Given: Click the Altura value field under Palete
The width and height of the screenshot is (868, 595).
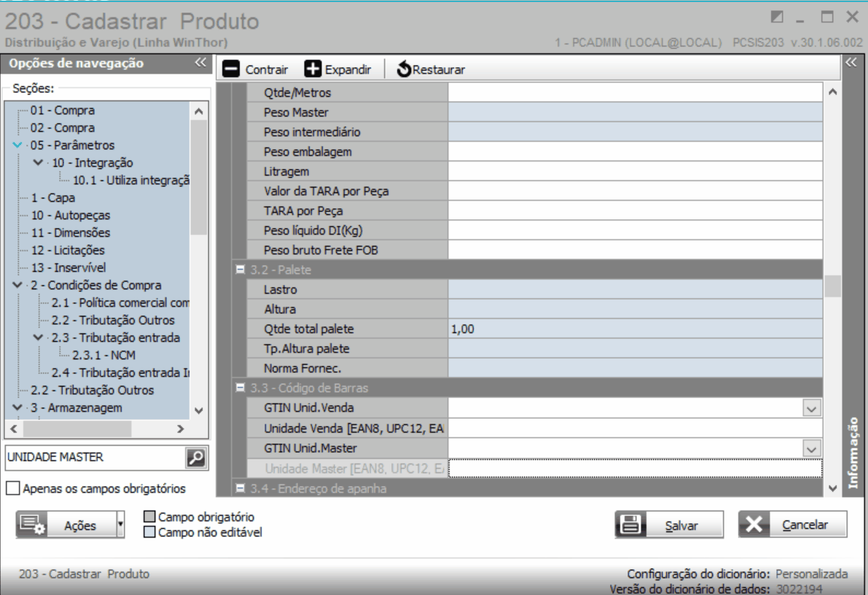Looking at the screenshot, I should (x=635, y=309).
